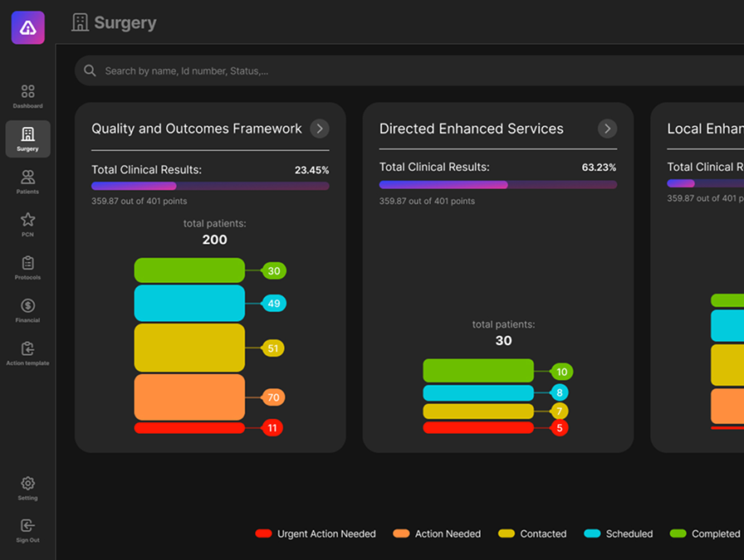Expand Directed Enhanced Services chevron
744x560 pixels.
608,129
